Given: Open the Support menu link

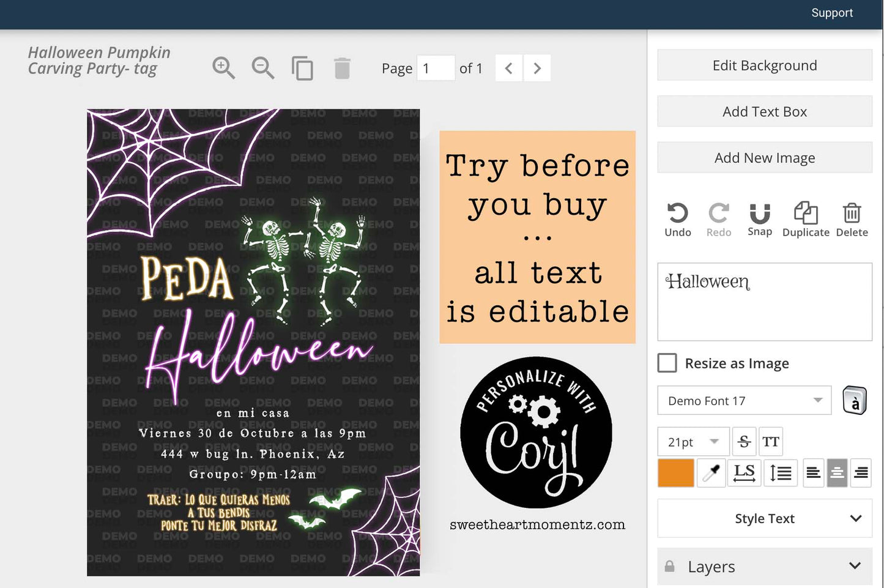Looking at the screenshot, I should pos(831,13).
